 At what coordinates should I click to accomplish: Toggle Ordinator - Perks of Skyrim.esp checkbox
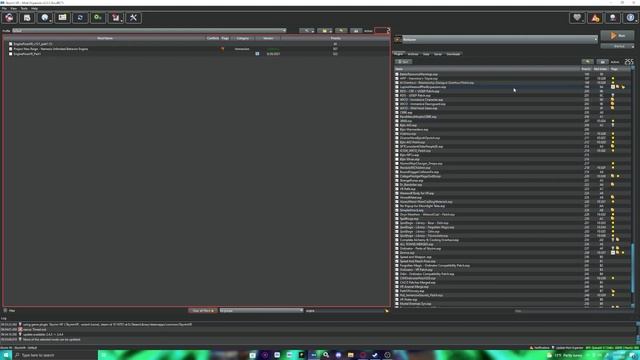click(x=397, y=249)
